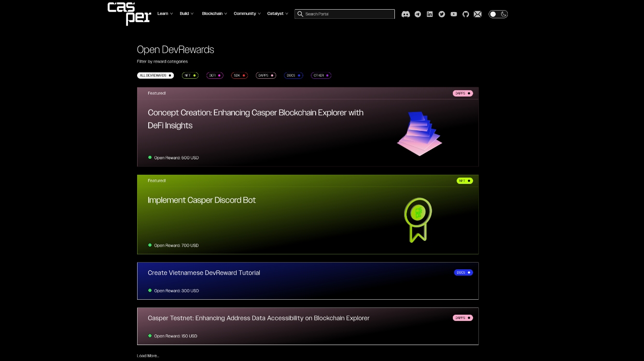Expand the Catalyst dropdown menu
644x361 pixels.
point(278,14)
